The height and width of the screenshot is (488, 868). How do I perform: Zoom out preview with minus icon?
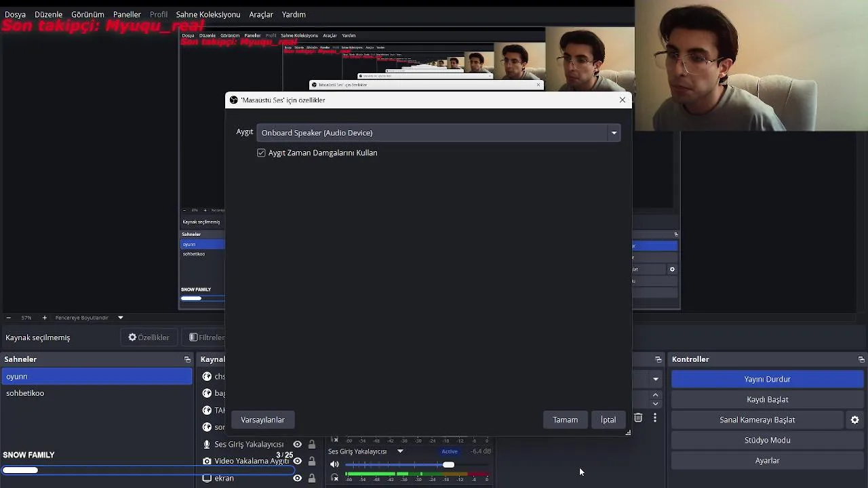point(8,317)
